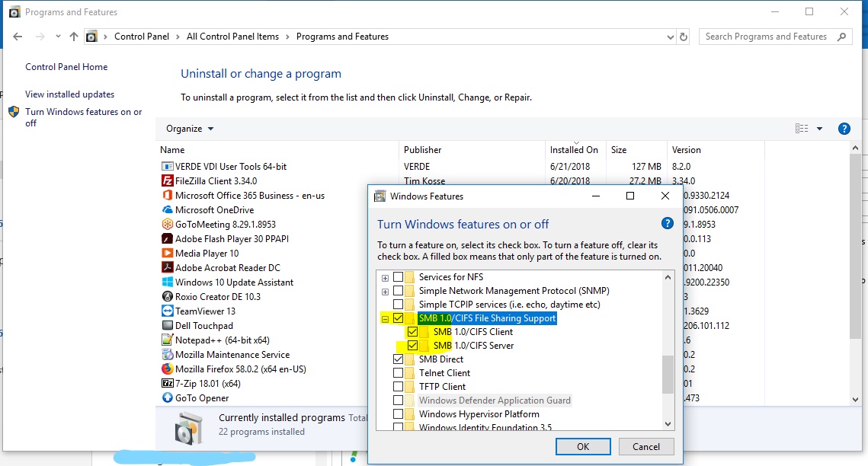Screen dimensions: 868x466
Task: Click the change view icon
Action: click(801, 128)
